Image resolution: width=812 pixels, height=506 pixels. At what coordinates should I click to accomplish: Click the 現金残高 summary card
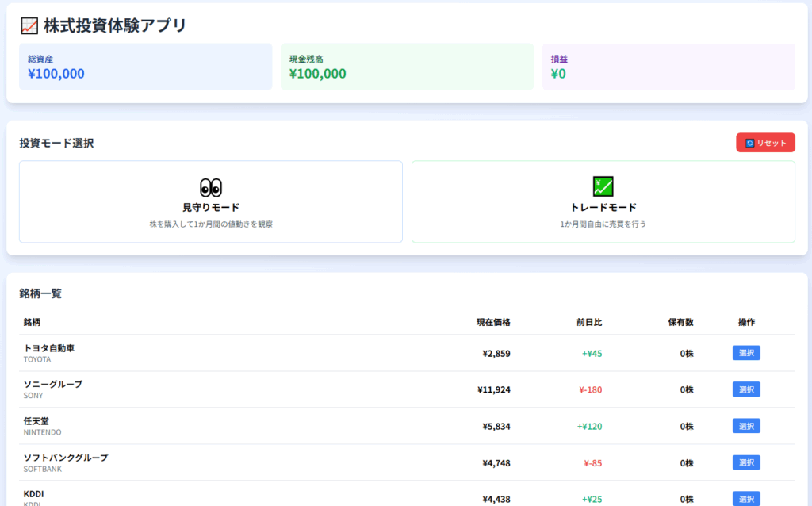point(407,67)
